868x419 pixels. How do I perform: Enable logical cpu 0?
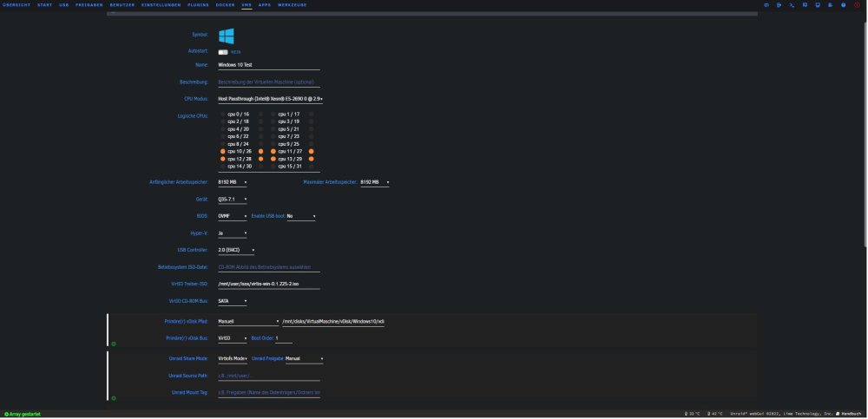(x=222, y=114)
